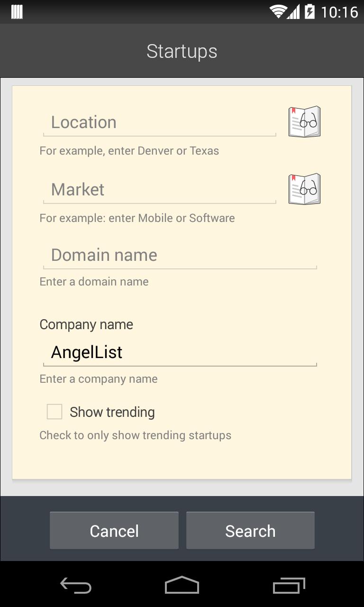Open the recent apps navigation icon

click(289, 586)
